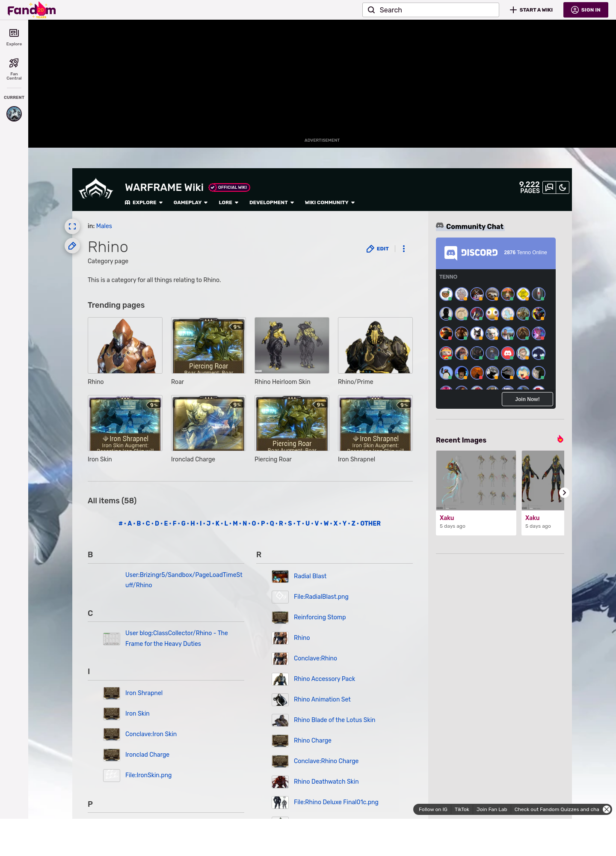The width and height of the screenshot is (616, 856).
Task: Click the WARFRAME Wiki lotus logo
Action: pos(96,189)
